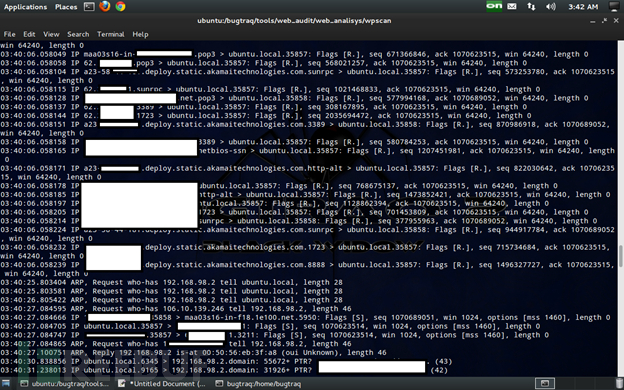This screenshot has height=390, width=624.
Task: Click akamaitechnologies.com.http-alt packet line
Action: click(307, 172)
